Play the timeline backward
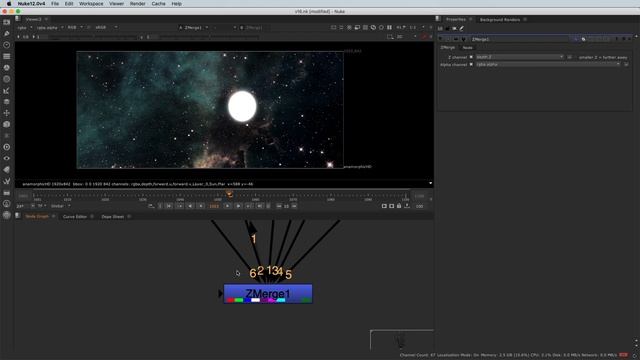Viewport: 640px width, 360px height. tap(190, 206)
